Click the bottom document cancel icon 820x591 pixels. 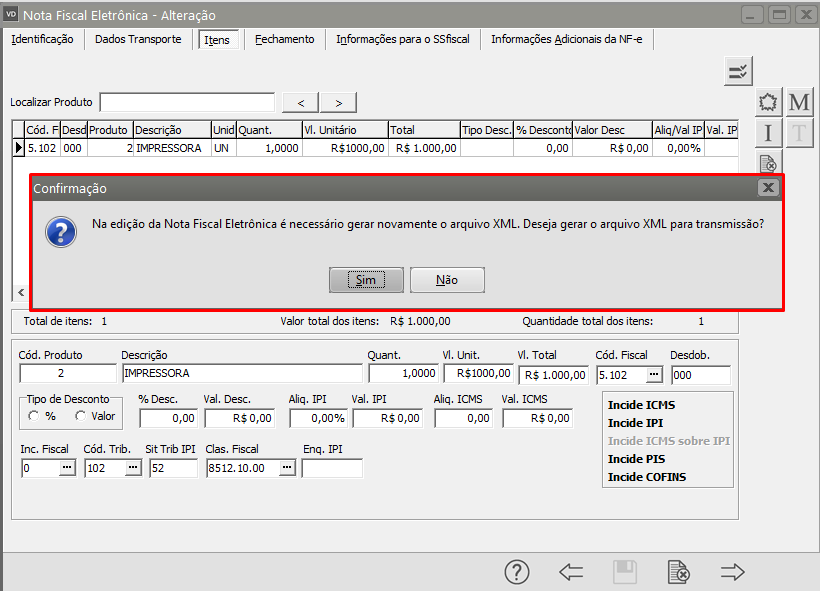point(678,572)
